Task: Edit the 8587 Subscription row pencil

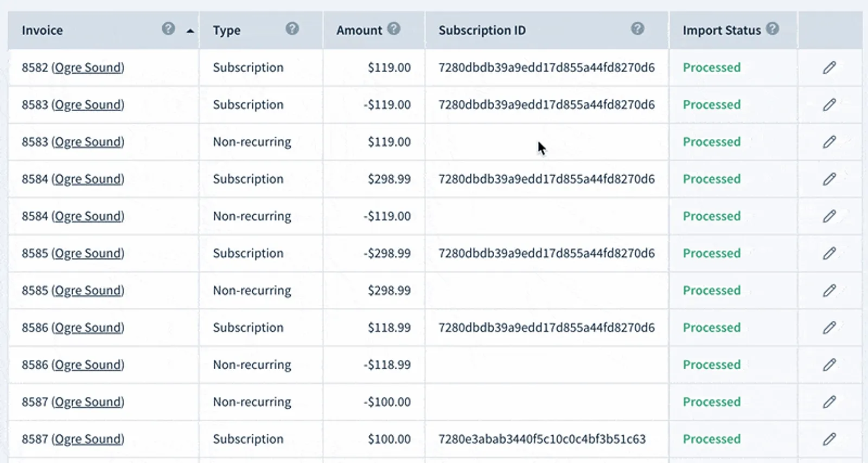Action: click(829, 439)
